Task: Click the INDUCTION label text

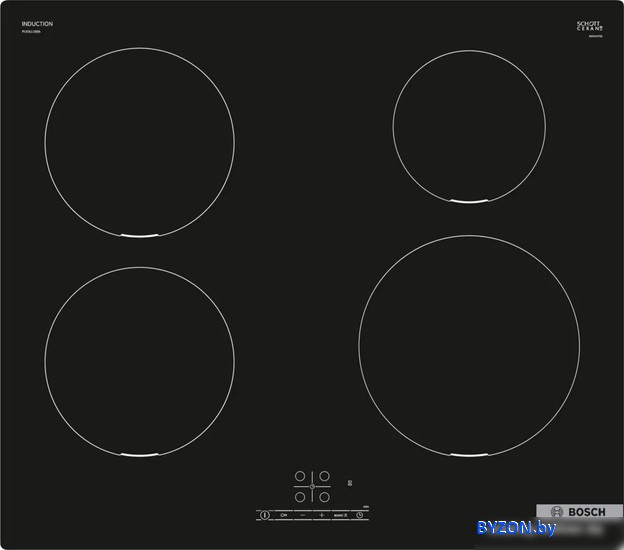Action: click(37, 23)
